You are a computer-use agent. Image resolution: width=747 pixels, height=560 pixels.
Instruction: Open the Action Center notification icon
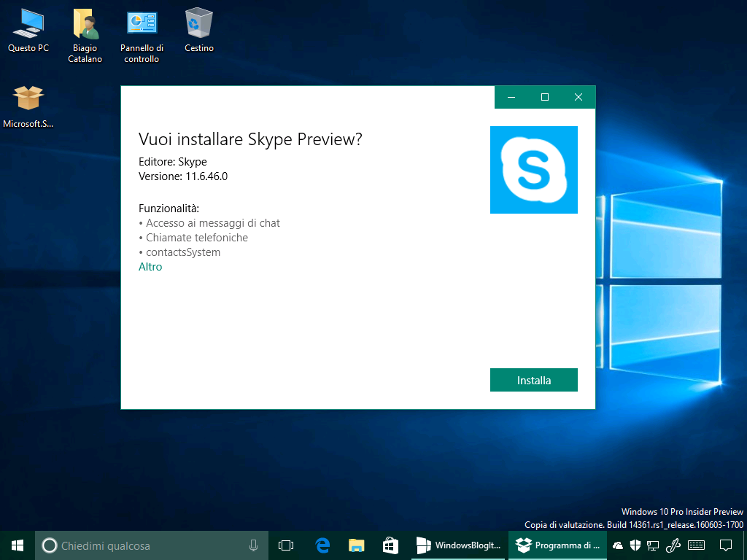tap(725, 545)
